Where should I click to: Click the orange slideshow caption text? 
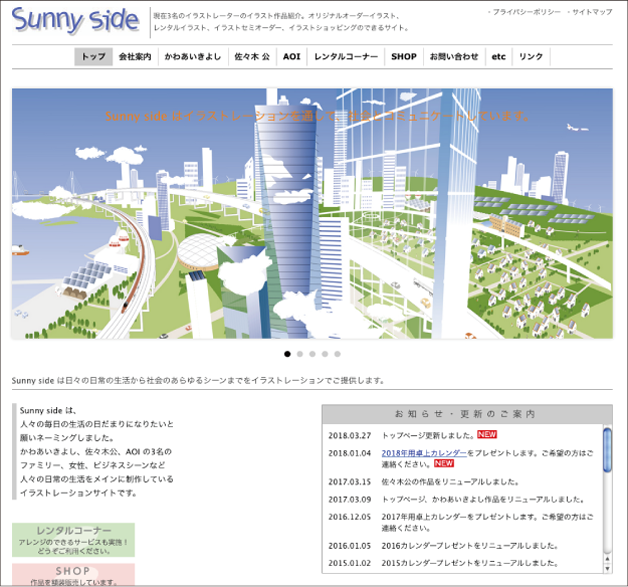(317, 116)
